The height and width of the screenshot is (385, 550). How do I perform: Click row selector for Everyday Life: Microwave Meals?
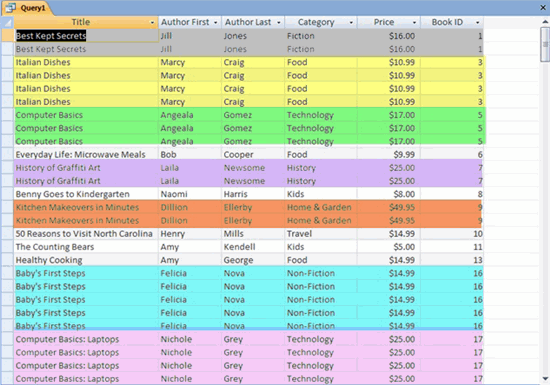point(8,154)
